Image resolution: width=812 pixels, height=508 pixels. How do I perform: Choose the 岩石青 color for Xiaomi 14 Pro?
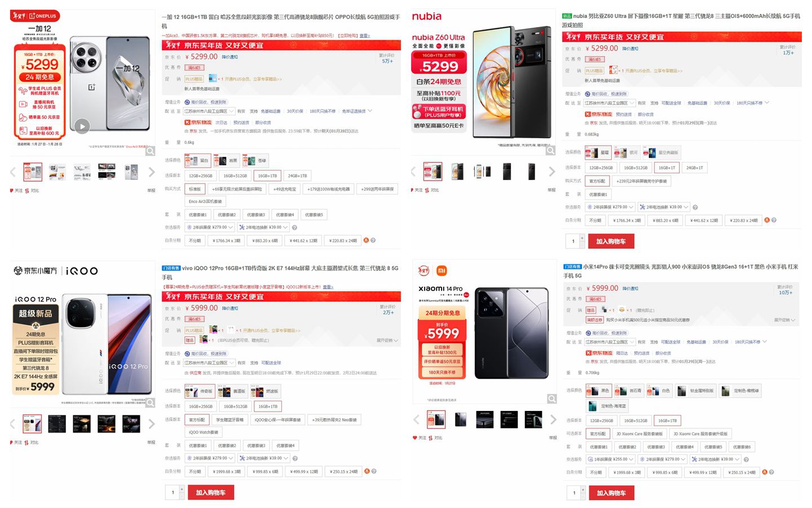(630, 391)
